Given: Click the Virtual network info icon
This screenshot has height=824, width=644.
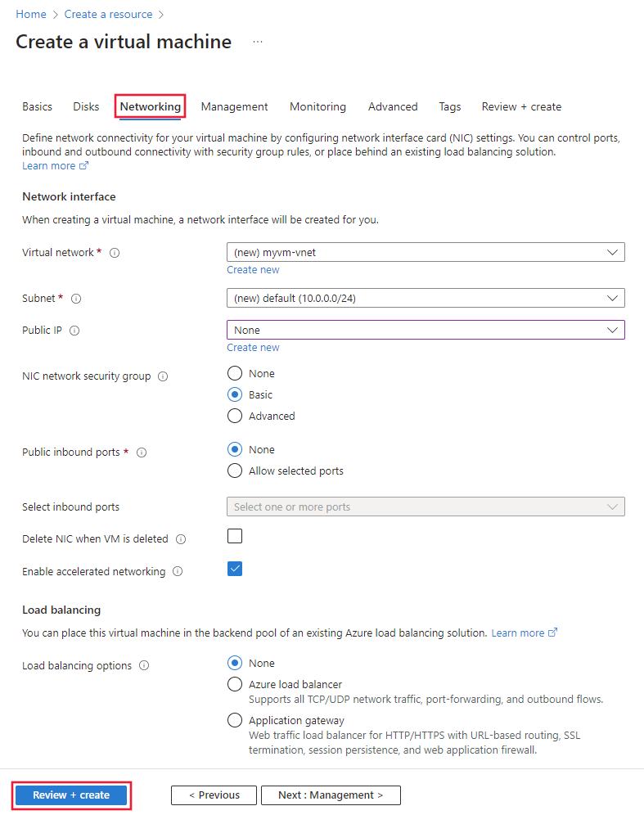Looking at the screenshot, I should 114,253.
